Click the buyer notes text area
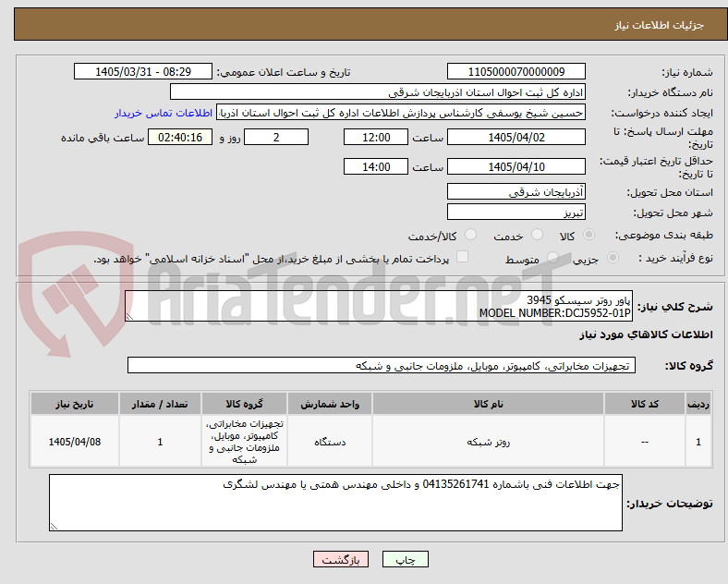This screenshot has width=728, height=584. [335, 503]
